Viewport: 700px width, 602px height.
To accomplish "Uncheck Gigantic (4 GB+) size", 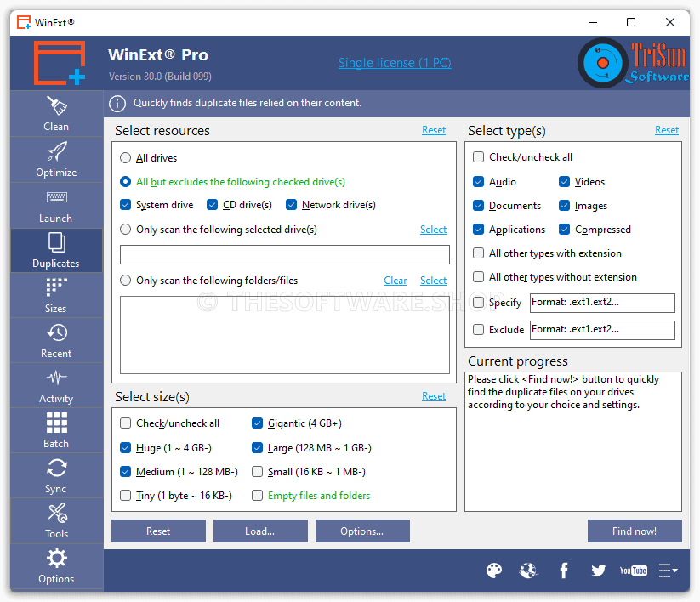I will (257, 423).
